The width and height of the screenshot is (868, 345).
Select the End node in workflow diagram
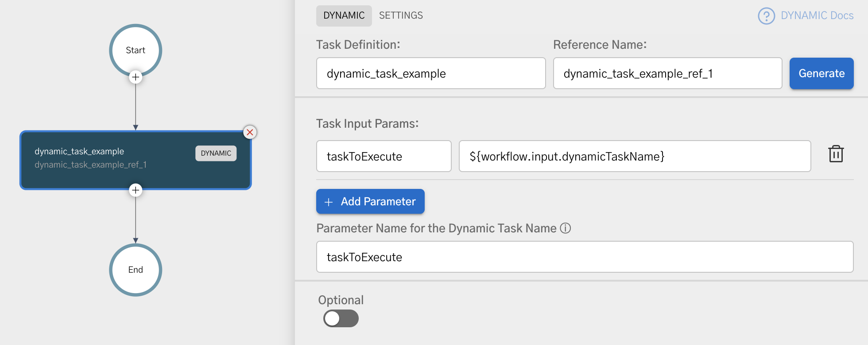[136, 270]
